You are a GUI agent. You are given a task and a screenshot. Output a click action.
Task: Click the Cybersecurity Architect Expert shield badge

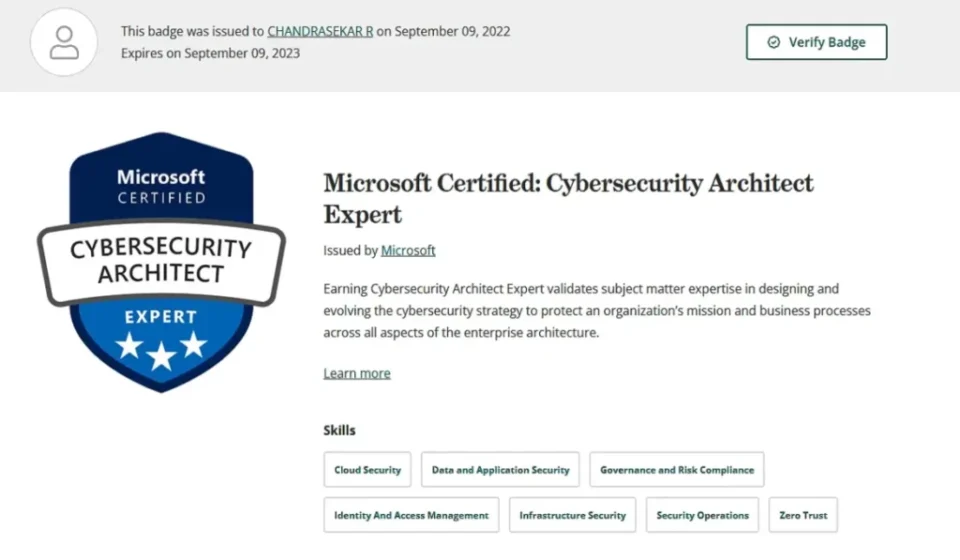tap(161, 262)
